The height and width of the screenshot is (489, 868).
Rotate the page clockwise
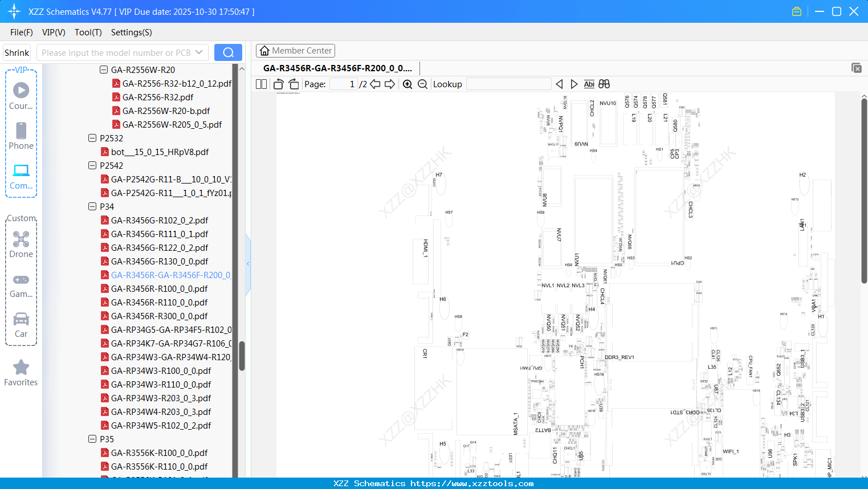[x=294, y=84]
